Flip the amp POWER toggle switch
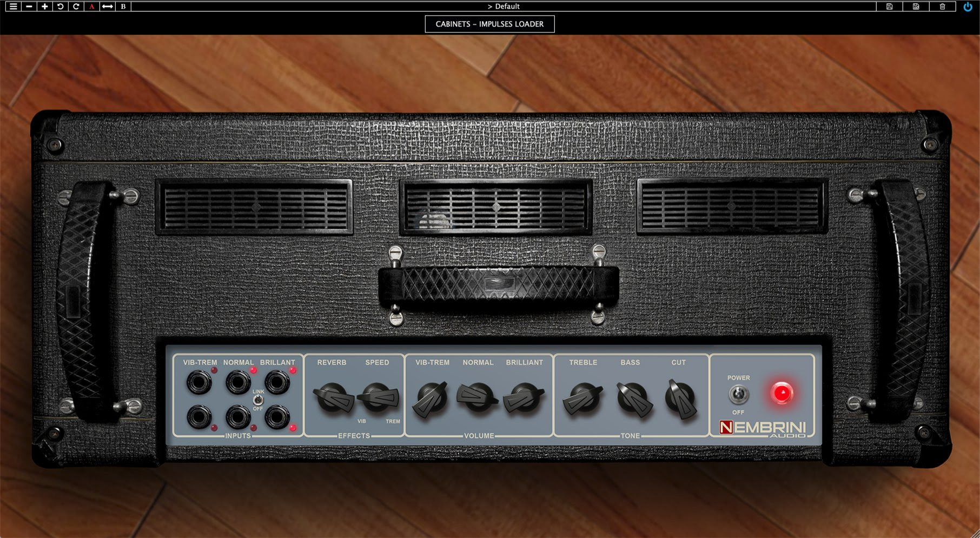Viewport: 980px width, 538px height. (x=738, y=395)
